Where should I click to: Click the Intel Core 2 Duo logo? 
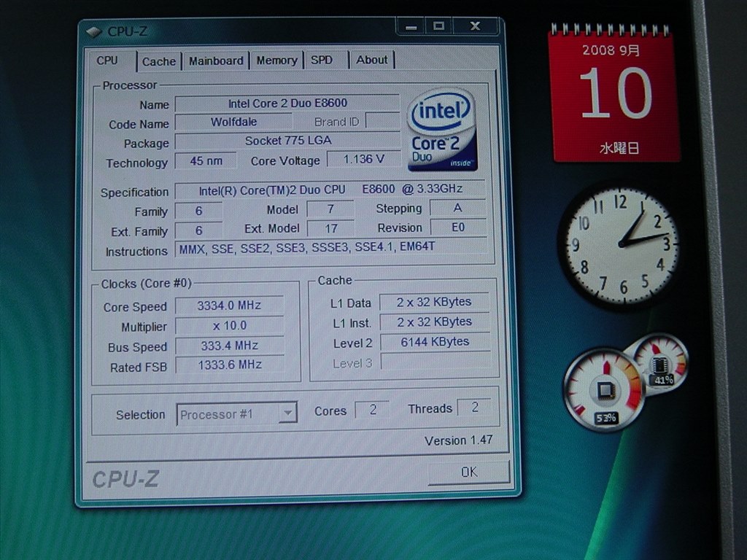(441, 129)
